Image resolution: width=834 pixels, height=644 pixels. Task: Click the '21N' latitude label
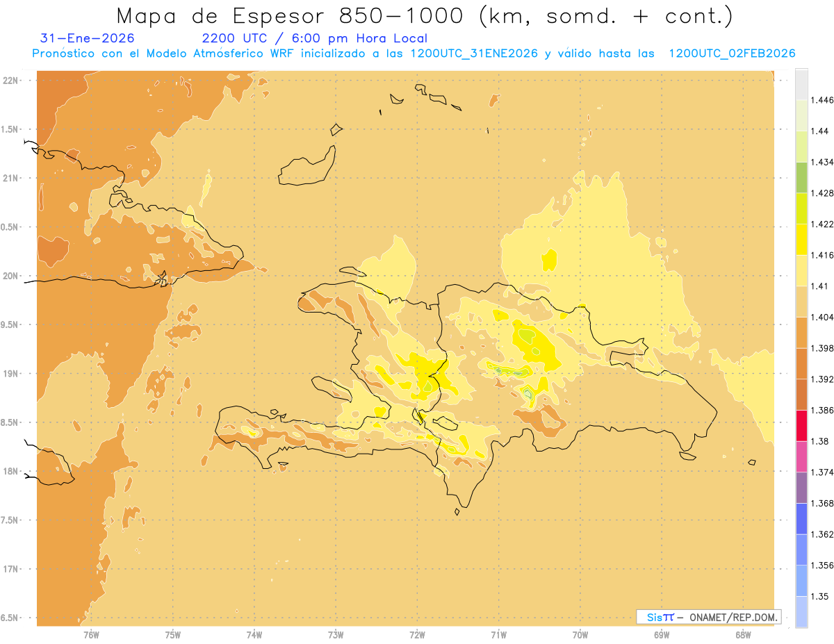pyautogui.click(x=11, y=178)
